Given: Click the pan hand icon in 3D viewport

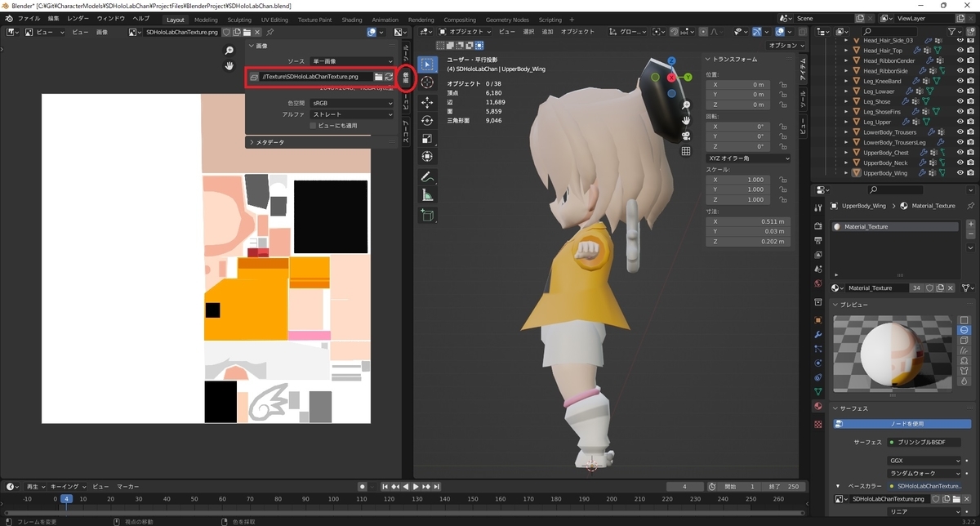Looking at the screenshot, I should [x=687, y=120].
